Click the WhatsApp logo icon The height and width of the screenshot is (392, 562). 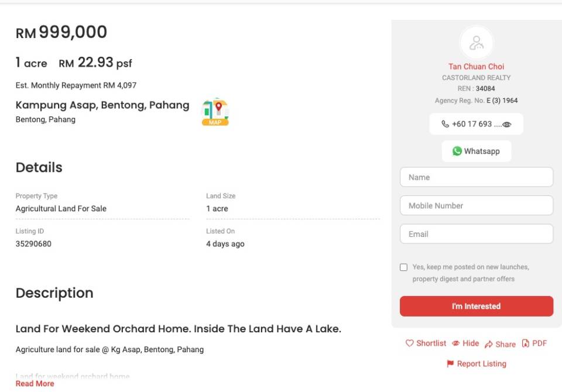(457, 151)
